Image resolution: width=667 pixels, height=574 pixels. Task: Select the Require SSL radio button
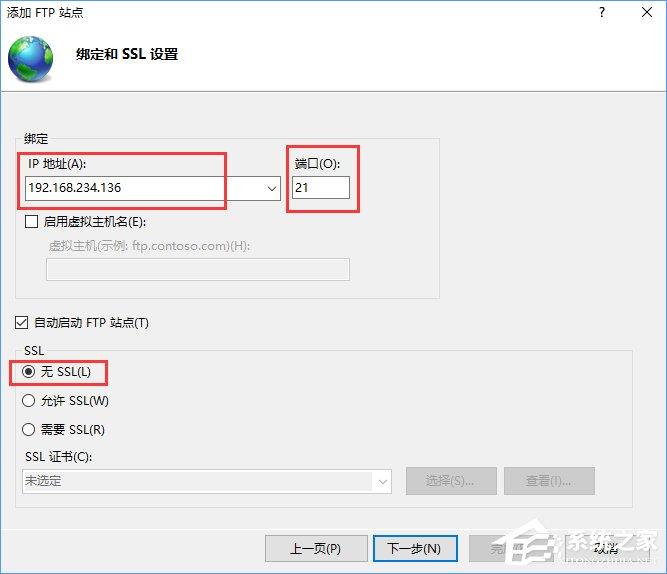point(29,429)
